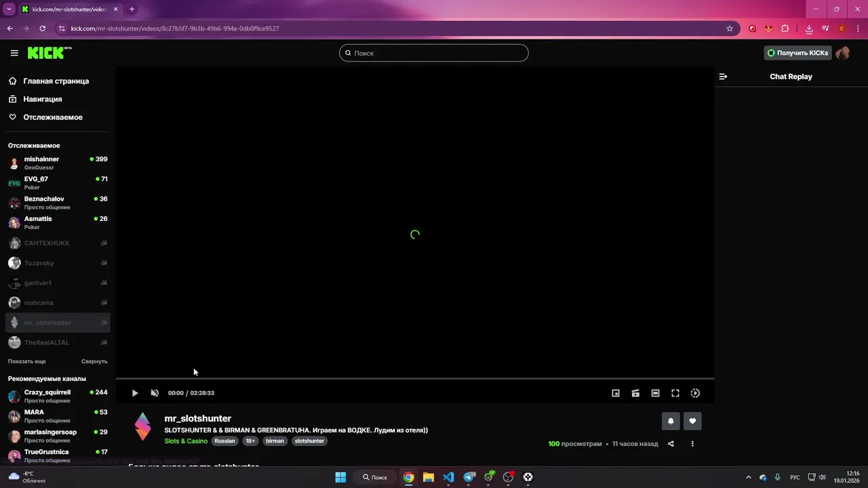This screenshot has width=868, height=488.
Task: Open the MetaMask fox extension
Action: (x=768, y=28)
